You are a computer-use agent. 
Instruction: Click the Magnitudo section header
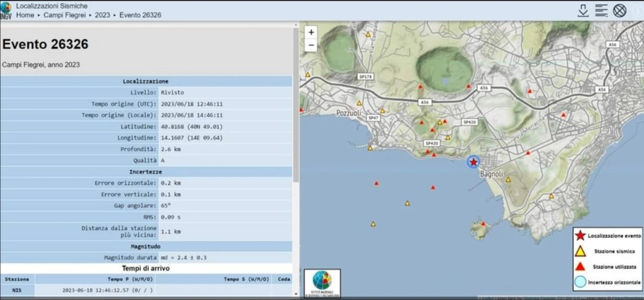(146, 246)
